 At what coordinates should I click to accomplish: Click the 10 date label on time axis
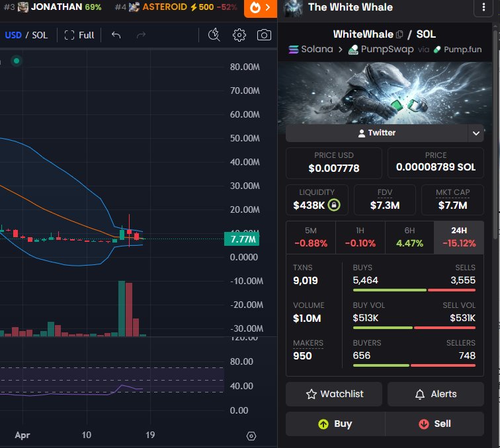[x=87, y=435]
